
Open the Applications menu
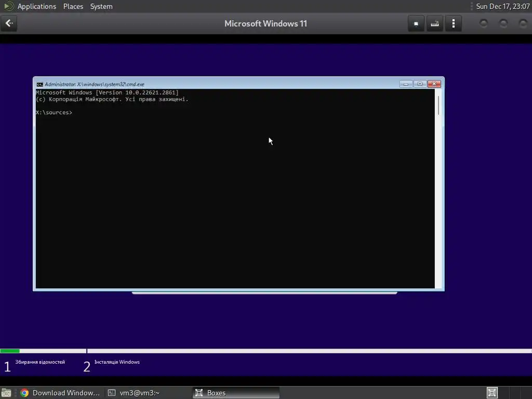tap(37, 6)
